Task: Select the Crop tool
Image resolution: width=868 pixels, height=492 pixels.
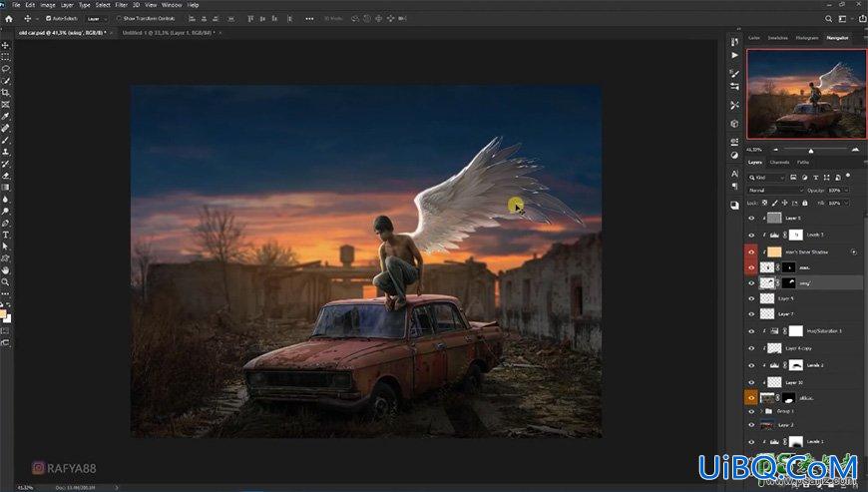Action: 6,93
